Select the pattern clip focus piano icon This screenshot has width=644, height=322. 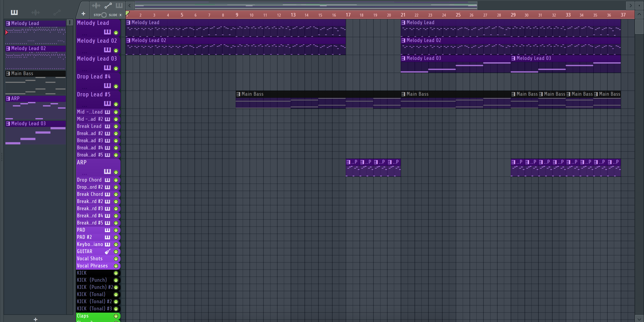(119, 6)
